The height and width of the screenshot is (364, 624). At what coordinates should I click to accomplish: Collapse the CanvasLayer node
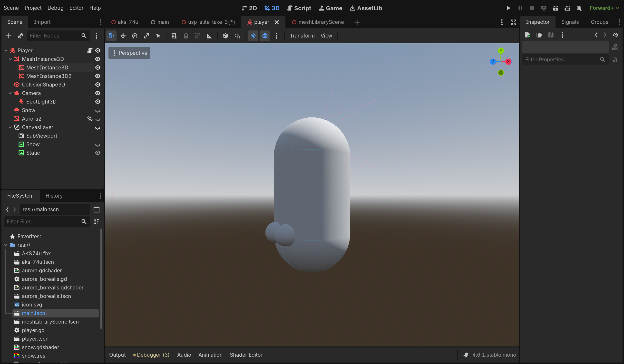click(x=10, y=127)
